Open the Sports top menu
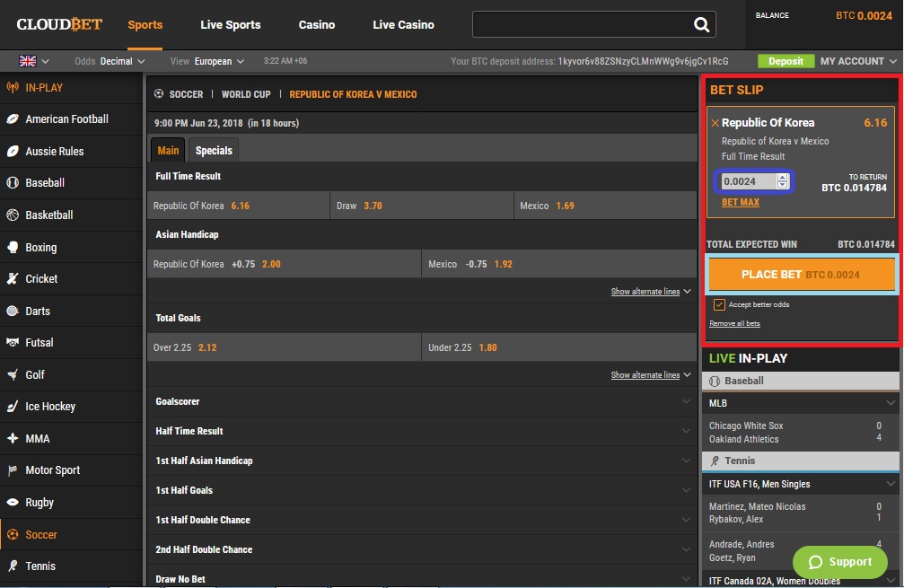904x588 pixels. coord(145,25)
